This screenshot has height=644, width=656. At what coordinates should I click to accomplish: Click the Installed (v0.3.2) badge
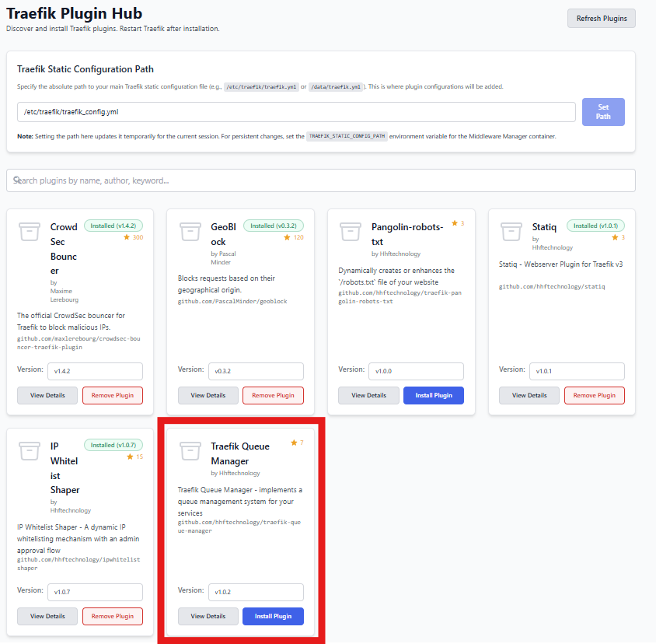[x=274, y=226]
